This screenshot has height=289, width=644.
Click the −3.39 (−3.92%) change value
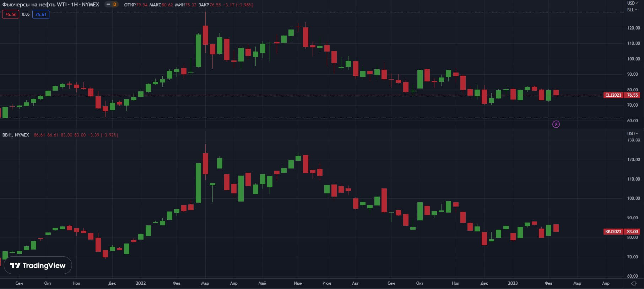pyautogui.click(x=103, y=135)
